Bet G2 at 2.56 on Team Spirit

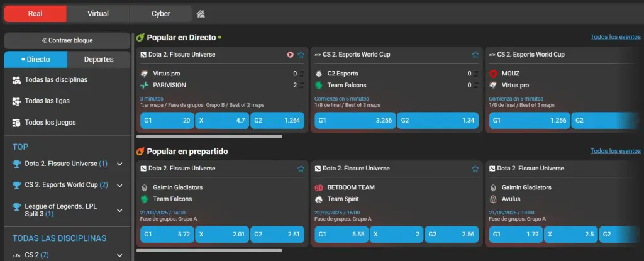click(452, 235)
